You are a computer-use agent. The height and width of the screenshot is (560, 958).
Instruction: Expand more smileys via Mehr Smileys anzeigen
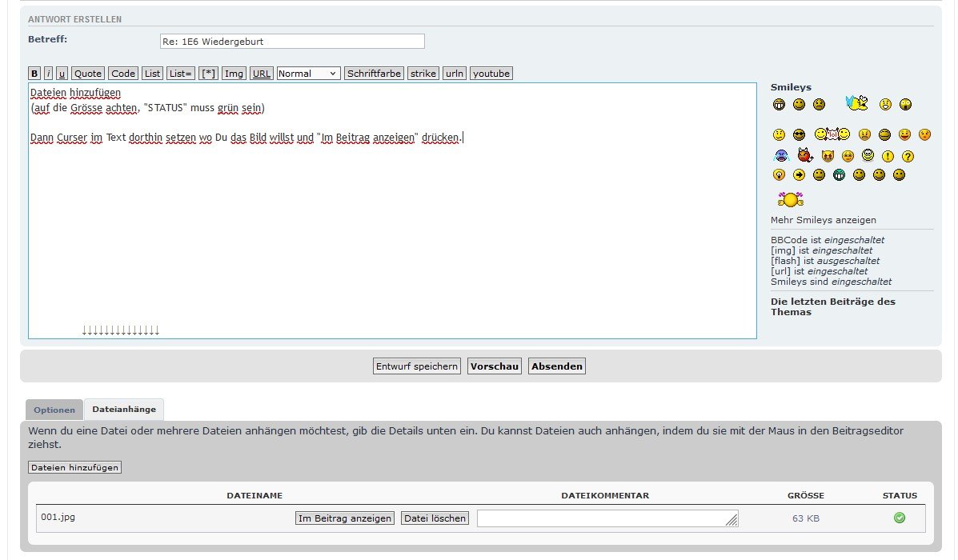823,220
